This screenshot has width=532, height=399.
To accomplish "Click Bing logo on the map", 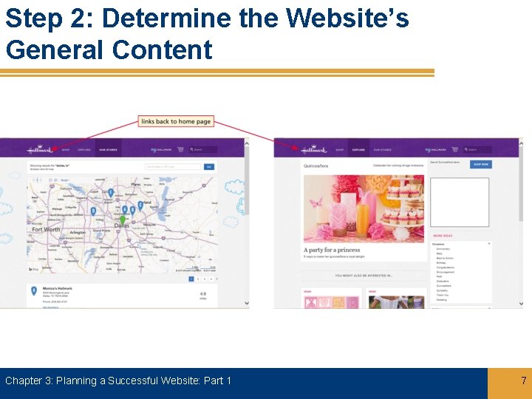I will point(33,269).
